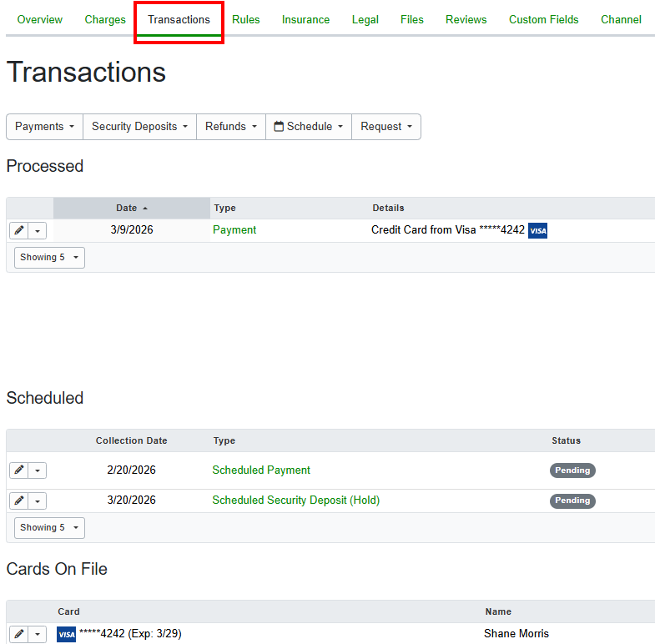Open the Reviews tab
Screen dimensions: 655x644
click(x=466, y=20)
